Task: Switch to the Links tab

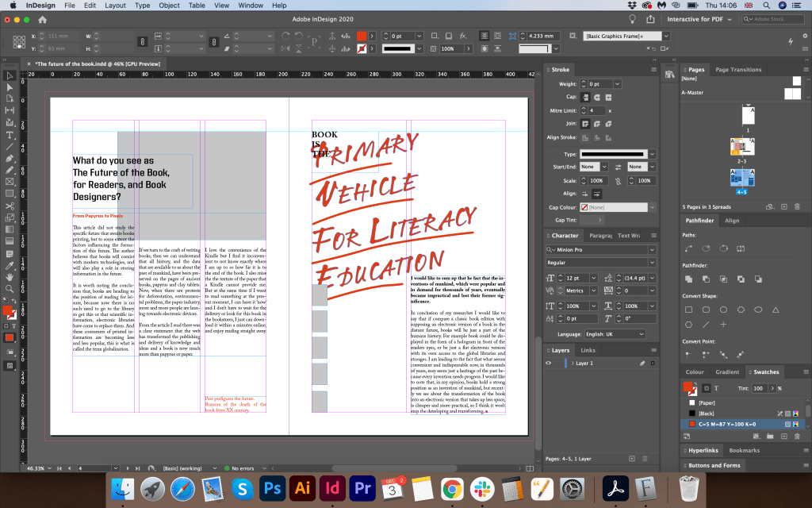Action: 588,350
